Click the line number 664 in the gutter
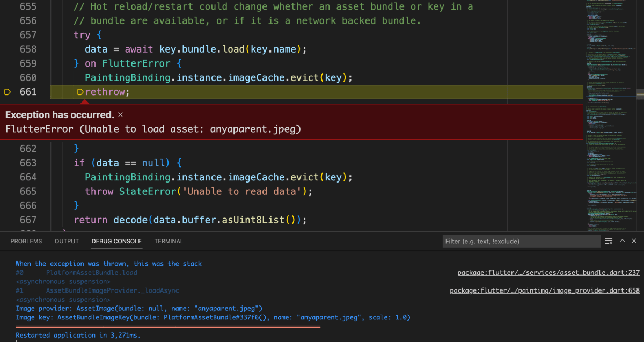 (x=28, y=177)
